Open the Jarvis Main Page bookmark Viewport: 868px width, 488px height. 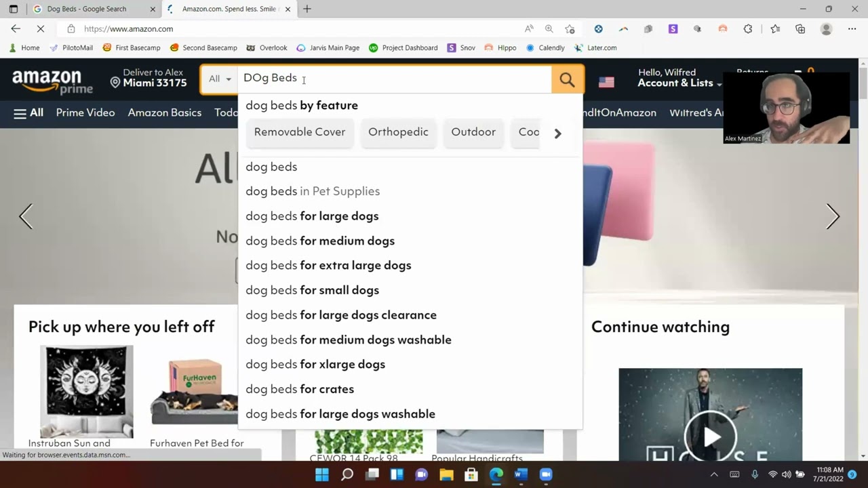coord(328,48)
